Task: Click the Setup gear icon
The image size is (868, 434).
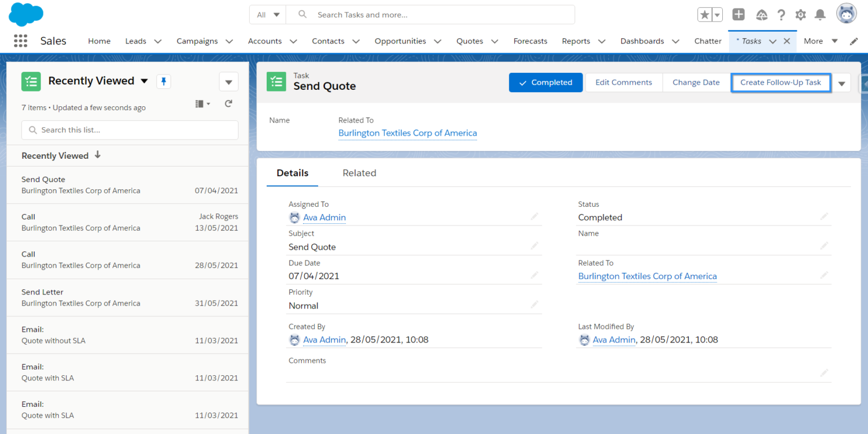Action: tap(800, 15)
